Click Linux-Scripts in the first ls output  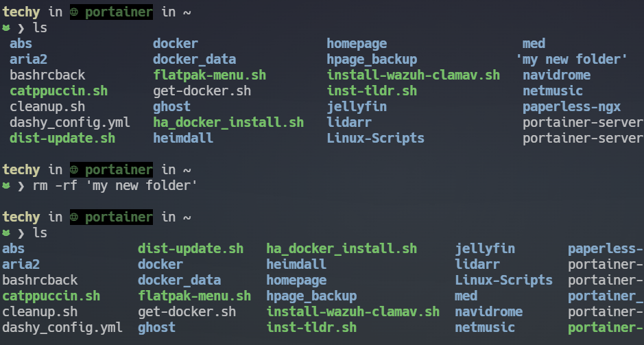(x=375, y=138)
